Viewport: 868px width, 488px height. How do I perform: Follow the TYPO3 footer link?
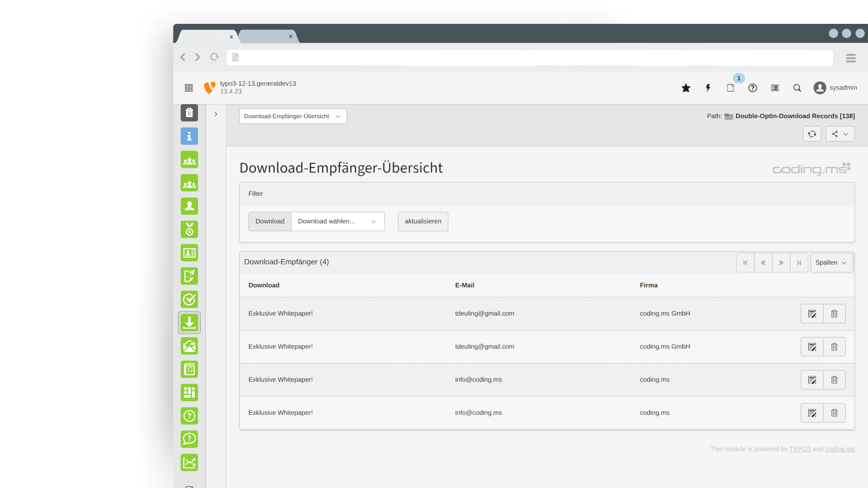tap(800, 449)
